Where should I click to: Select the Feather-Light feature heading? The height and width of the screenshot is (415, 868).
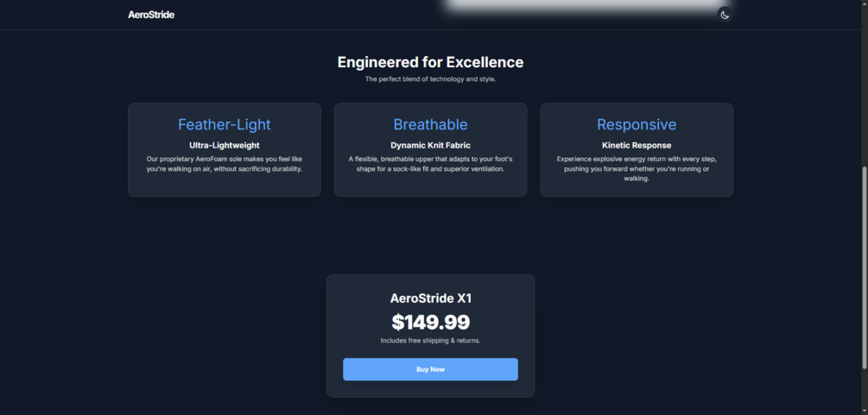click(x=224, y=125)
